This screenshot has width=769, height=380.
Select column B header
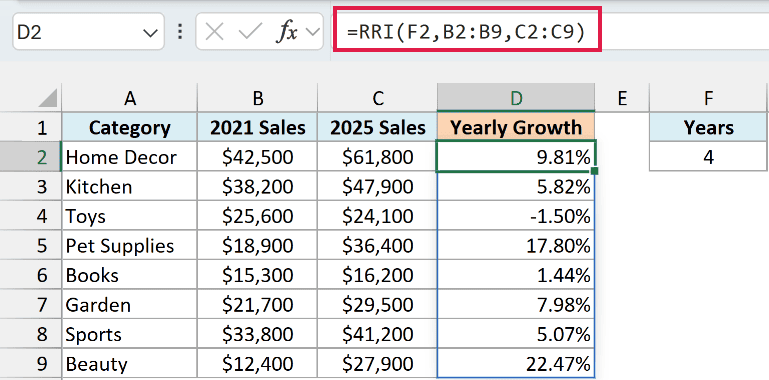pos(257,98)
